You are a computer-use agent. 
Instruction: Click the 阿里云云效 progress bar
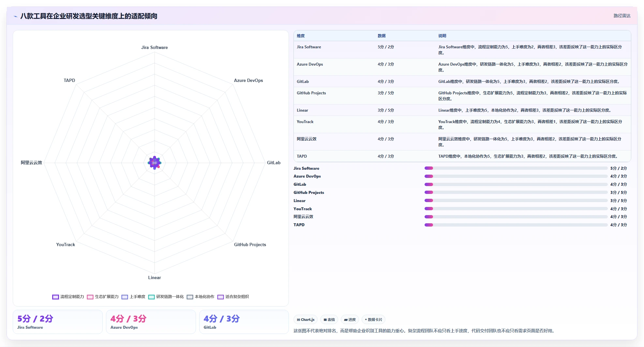516,217
